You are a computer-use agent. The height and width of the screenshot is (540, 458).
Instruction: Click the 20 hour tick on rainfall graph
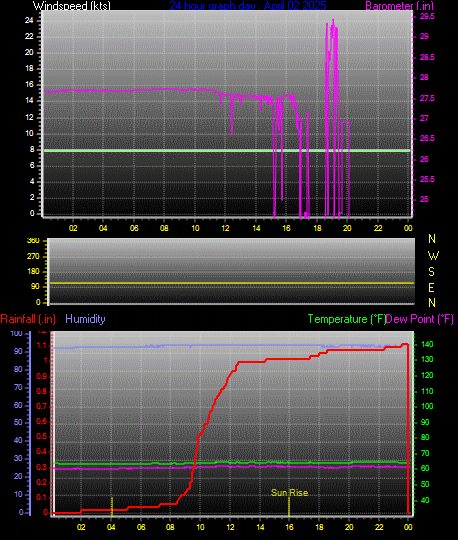point(349,527)
